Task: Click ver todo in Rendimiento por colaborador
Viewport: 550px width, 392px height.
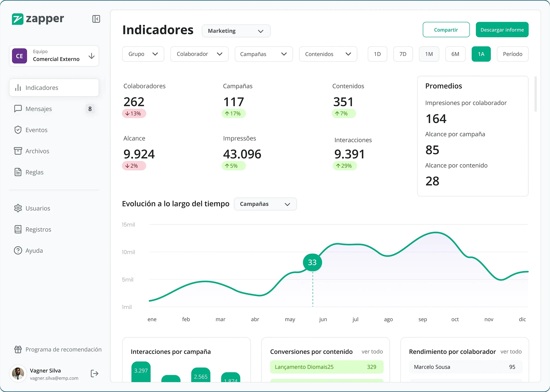Action: (511, 352)
